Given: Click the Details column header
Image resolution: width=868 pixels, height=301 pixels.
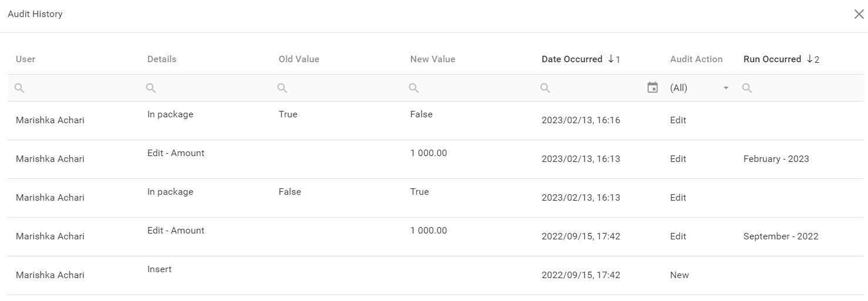Looking at the screenshot, I should coord(162,59).
